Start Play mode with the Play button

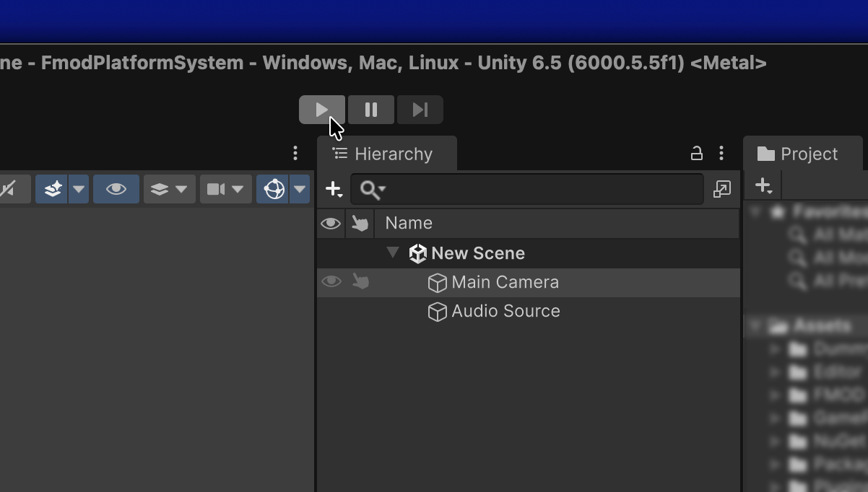click(322, 110)
